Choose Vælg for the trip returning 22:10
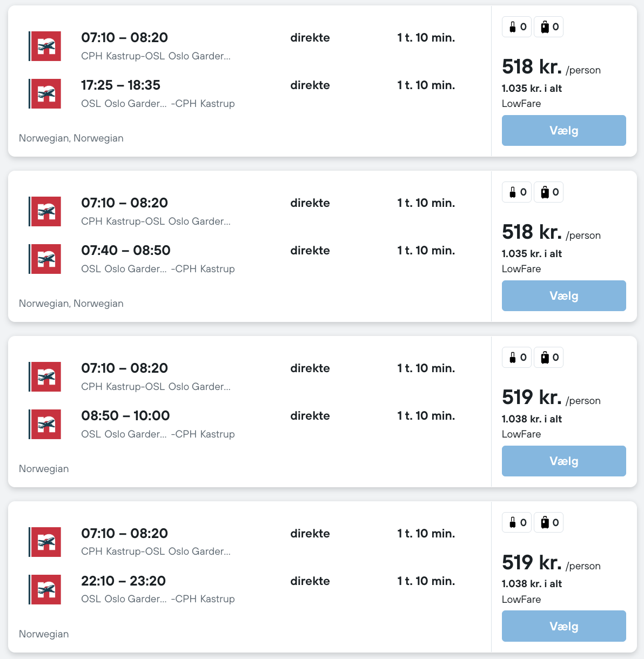Viewport: 644px width, 659px height. tap(563, 627)
